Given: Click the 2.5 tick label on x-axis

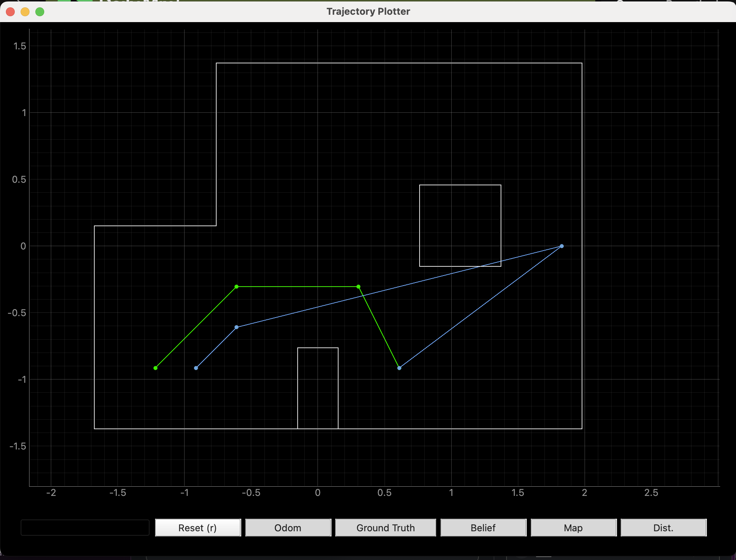Looking at the screenshot, I should 651,493.
